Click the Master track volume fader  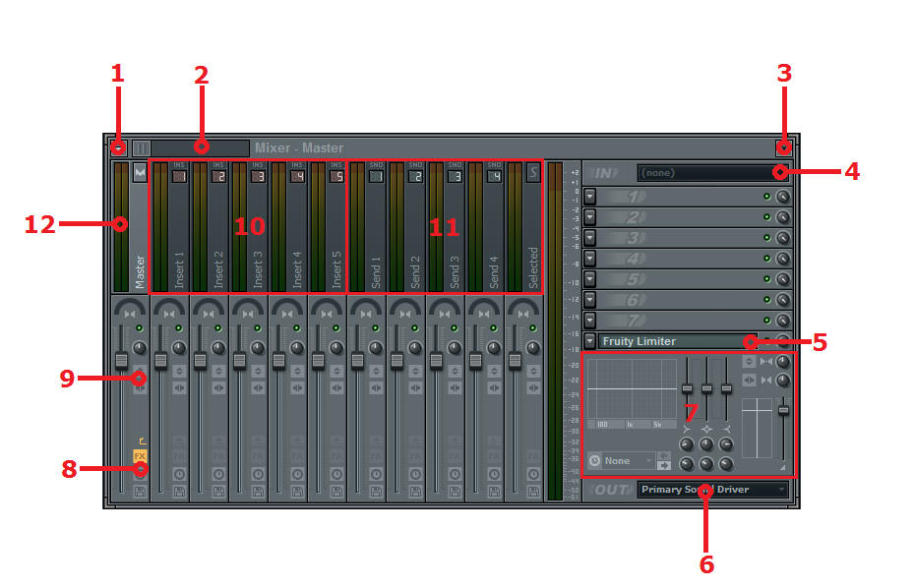[121, 361]
